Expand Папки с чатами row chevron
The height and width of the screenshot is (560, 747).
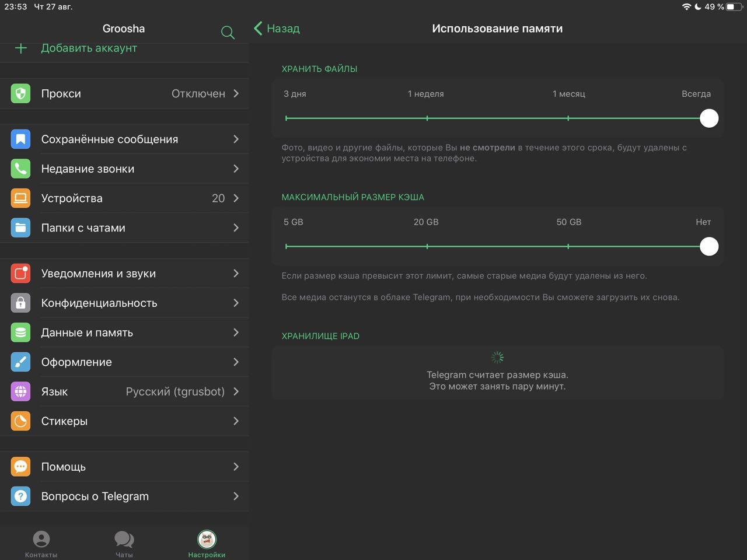pos(236,228)
